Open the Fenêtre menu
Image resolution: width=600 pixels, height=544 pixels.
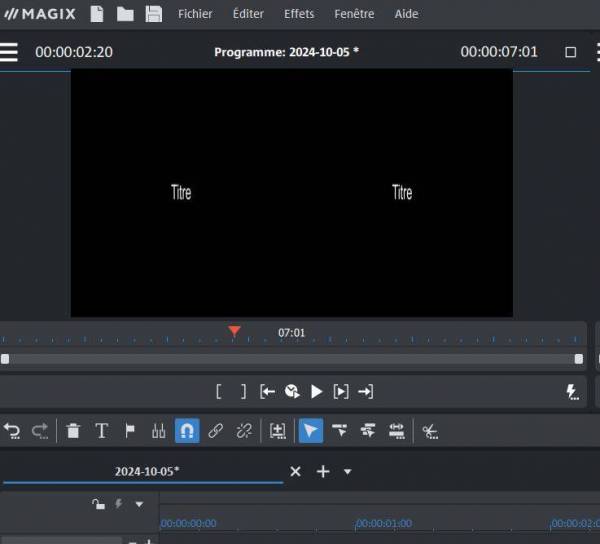pyautogui.click(x=354, y=14)
